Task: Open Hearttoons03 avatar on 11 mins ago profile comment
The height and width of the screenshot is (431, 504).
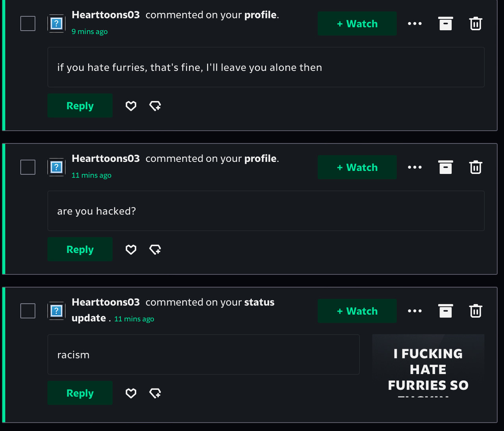Action: click(56, 167)
